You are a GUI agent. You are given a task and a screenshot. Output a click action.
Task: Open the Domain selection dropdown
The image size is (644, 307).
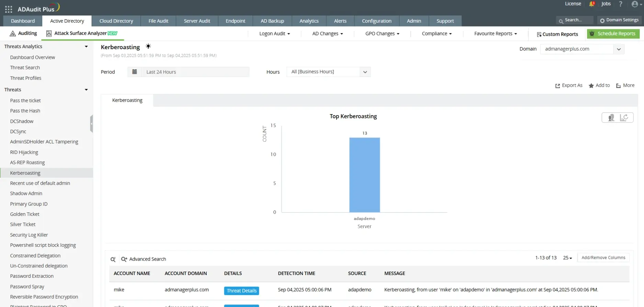(x=582, y=49)
